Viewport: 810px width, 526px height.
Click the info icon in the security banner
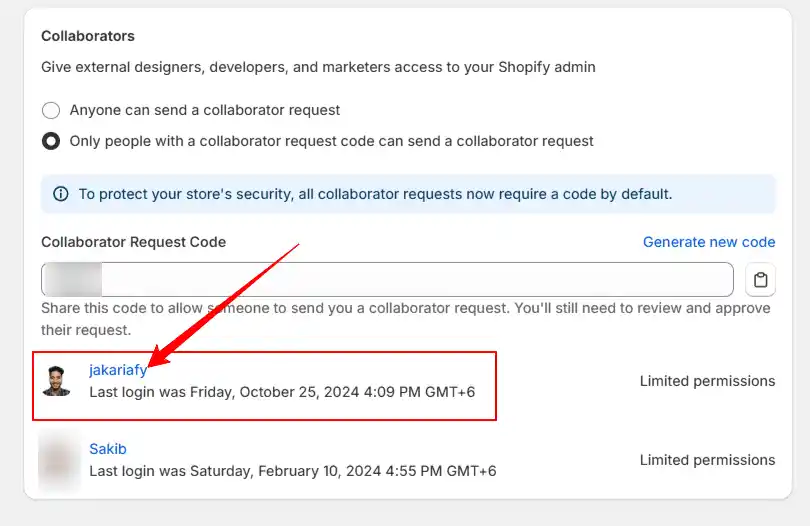pyautogui.click(x=61, y=194)
